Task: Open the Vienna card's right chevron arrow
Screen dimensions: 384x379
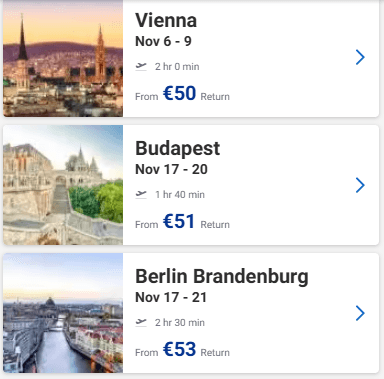Action: pos(360,57)
